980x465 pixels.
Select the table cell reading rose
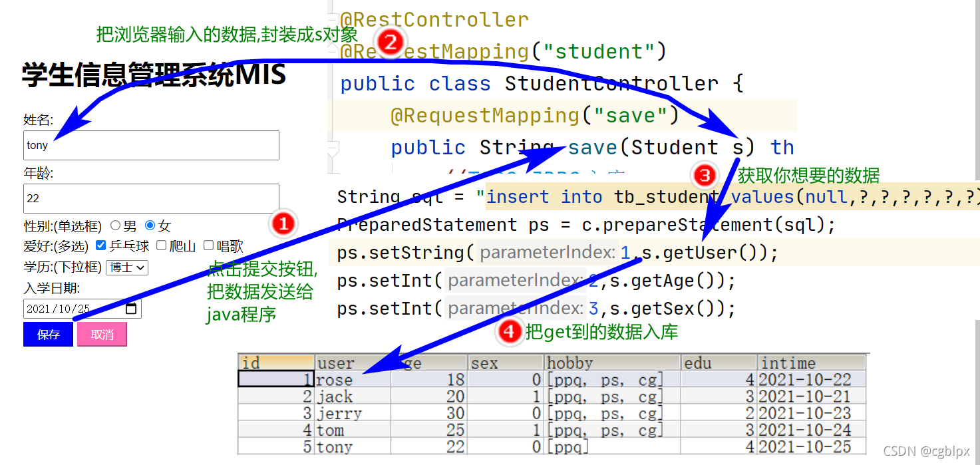(x=353, y=379)
